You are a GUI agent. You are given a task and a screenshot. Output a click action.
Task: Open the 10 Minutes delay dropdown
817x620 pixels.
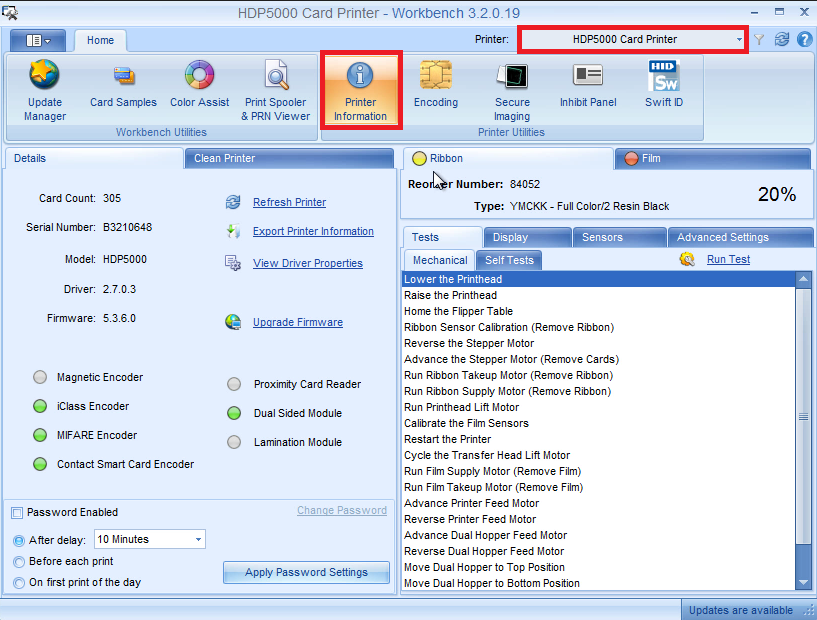click(150, 539)
